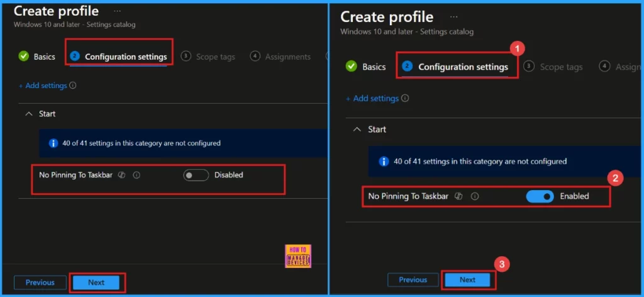The width and height of the screenshot is (644, 297).
Task: Toggle the Disabled No Pinning To Taskbar switch
Action: tap(196, 176)
